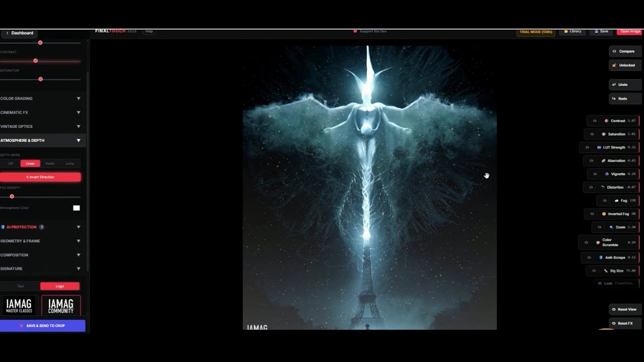Expand the Geometry & Frame section
The width and height of the screenshot is (644, 362).
[x=41, y=241]
